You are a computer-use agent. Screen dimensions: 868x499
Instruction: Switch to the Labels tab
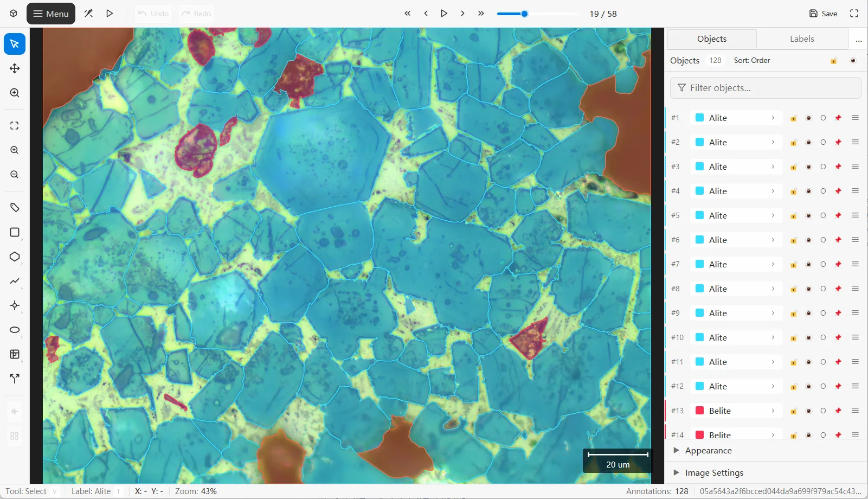(802, 39)
